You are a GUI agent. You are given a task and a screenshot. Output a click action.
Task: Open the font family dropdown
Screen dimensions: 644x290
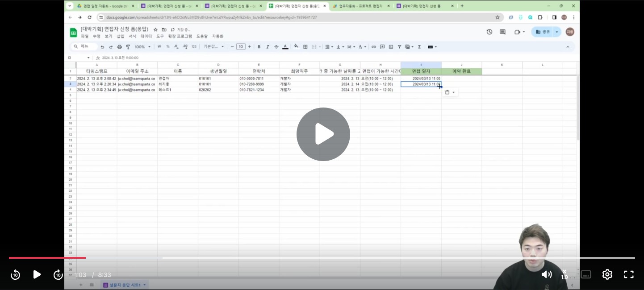(x=214, y=47)
